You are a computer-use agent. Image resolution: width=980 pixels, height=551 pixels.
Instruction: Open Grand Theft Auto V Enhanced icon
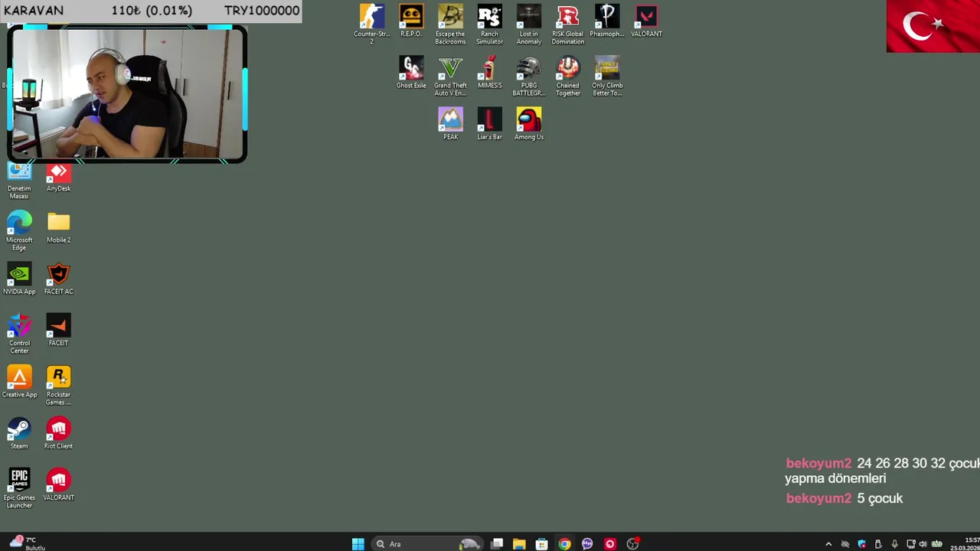click(450, 76)
